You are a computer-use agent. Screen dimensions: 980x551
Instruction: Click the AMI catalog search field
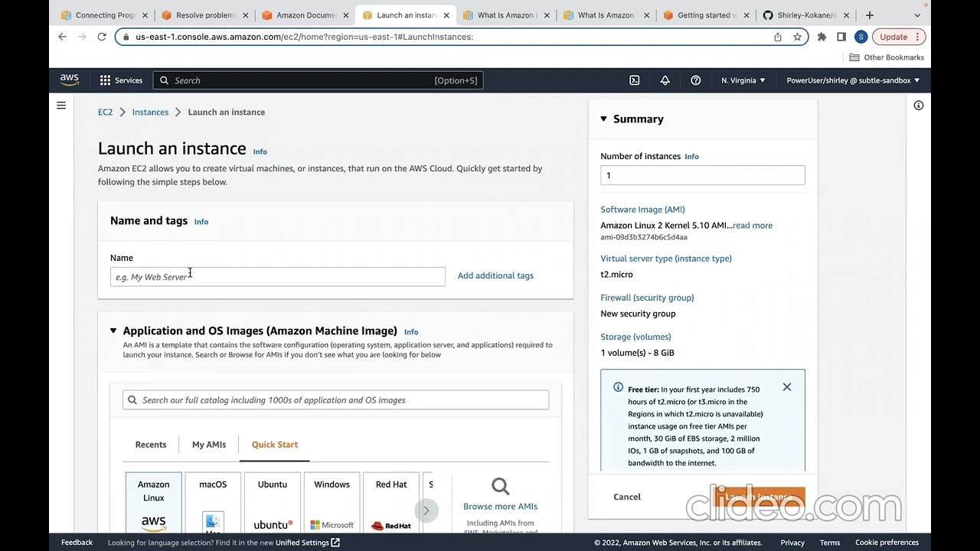(335, 400)
